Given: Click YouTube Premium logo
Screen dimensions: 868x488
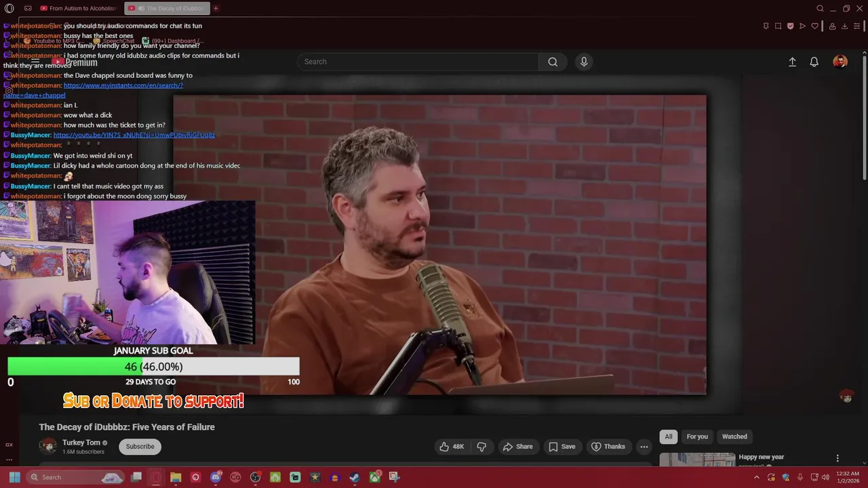Looking at the screenshot, I should [x=75, y=62].
